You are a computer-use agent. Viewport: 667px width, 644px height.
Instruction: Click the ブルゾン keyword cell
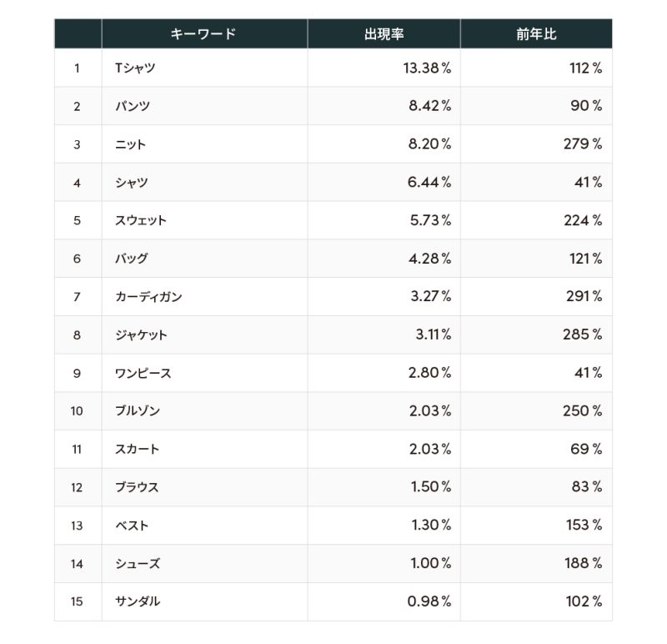tap(138, 411)
